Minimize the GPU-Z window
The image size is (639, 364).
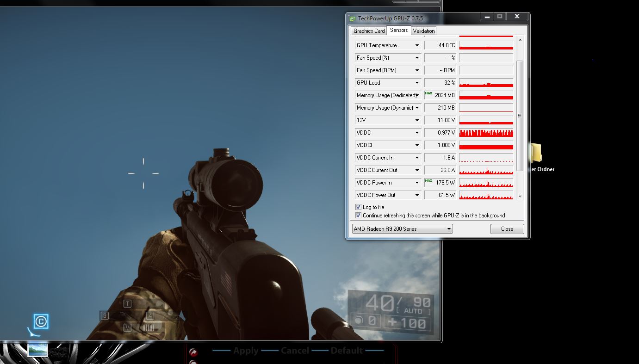[x=487, y=17]
